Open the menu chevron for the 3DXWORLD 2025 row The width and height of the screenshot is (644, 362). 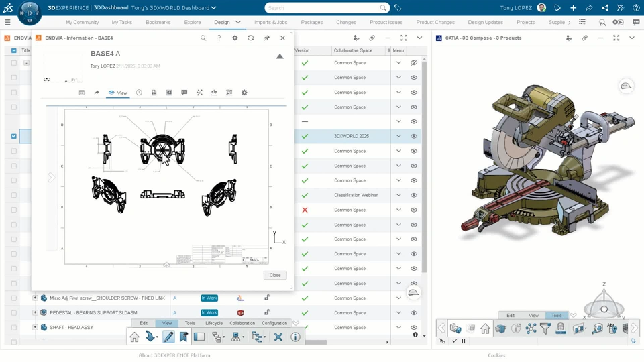pyautogui.click(x=398, y=136)
